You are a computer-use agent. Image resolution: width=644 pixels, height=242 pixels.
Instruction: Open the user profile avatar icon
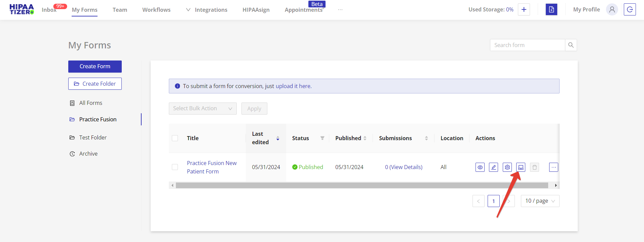pos(612,9)
